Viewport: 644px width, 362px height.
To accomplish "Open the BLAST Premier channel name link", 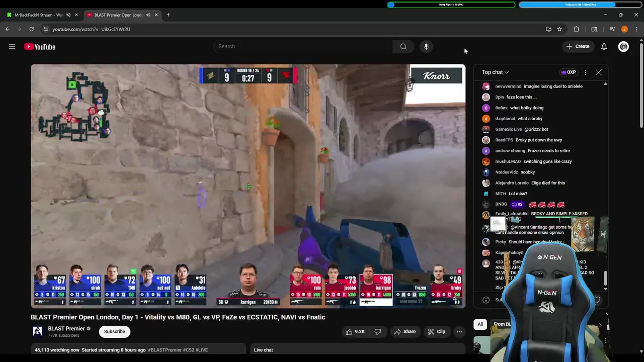I will pyautogui.click(x=66, y=329).
